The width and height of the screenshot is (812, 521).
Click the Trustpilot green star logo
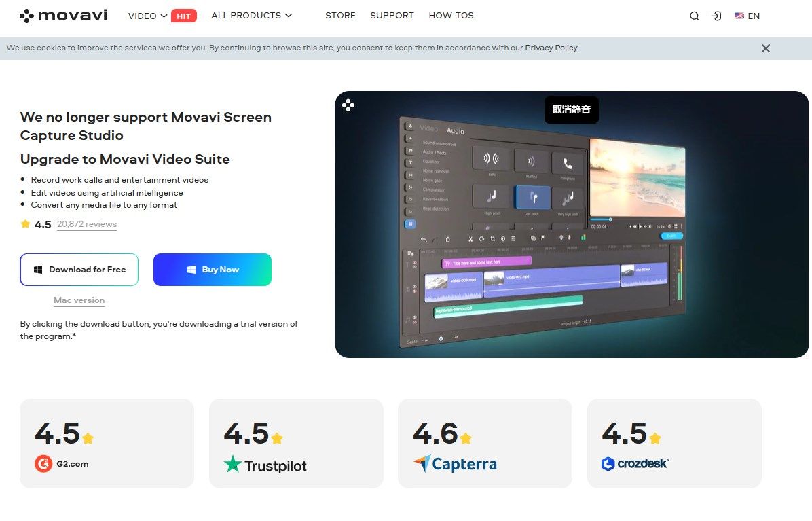coord(232,464)
